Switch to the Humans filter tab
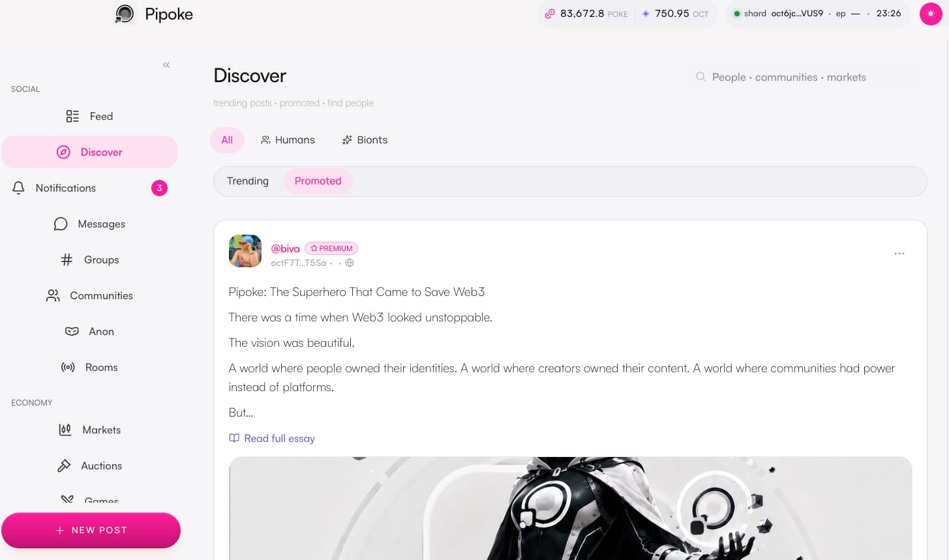The width and height of the screenshot is (949, 560). point(288,140)
